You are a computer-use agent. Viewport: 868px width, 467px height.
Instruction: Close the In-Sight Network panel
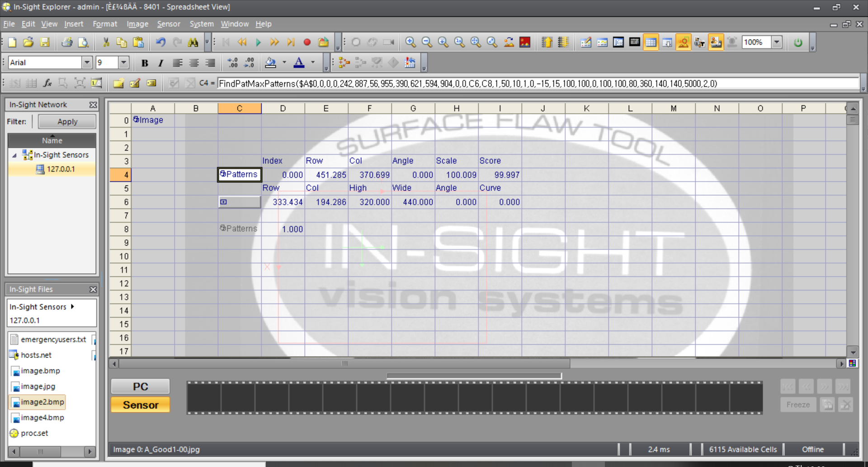93,105
